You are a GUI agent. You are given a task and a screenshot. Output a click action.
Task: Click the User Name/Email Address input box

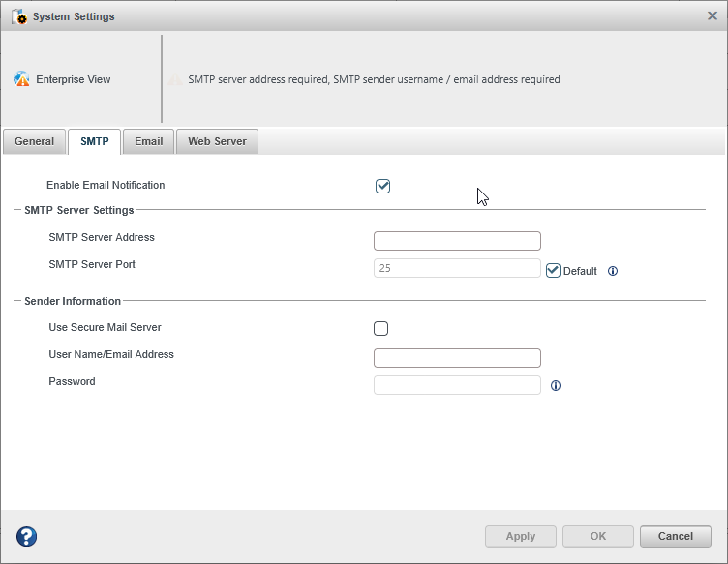click(457, 358)
